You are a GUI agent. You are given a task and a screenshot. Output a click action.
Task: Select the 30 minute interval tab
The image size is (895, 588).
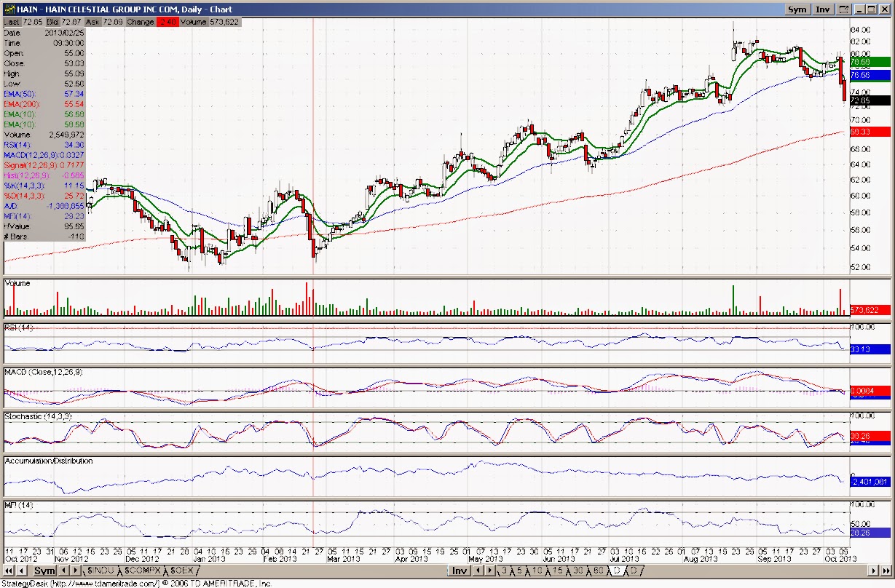[577, 571]
